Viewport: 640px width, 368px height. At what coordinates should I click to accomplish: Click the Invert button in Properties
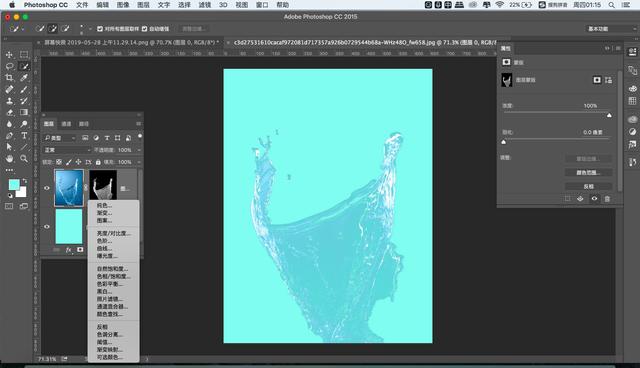pos(588,186)
